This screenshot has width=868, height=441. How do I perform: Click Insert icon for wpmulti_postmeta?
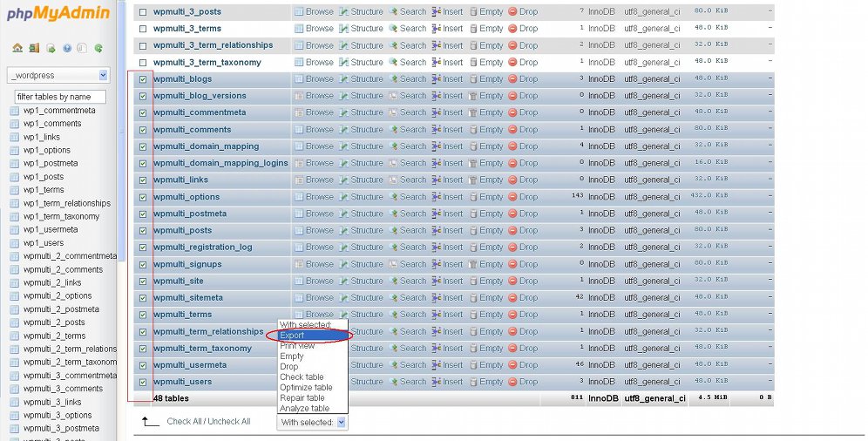(437, 214)
